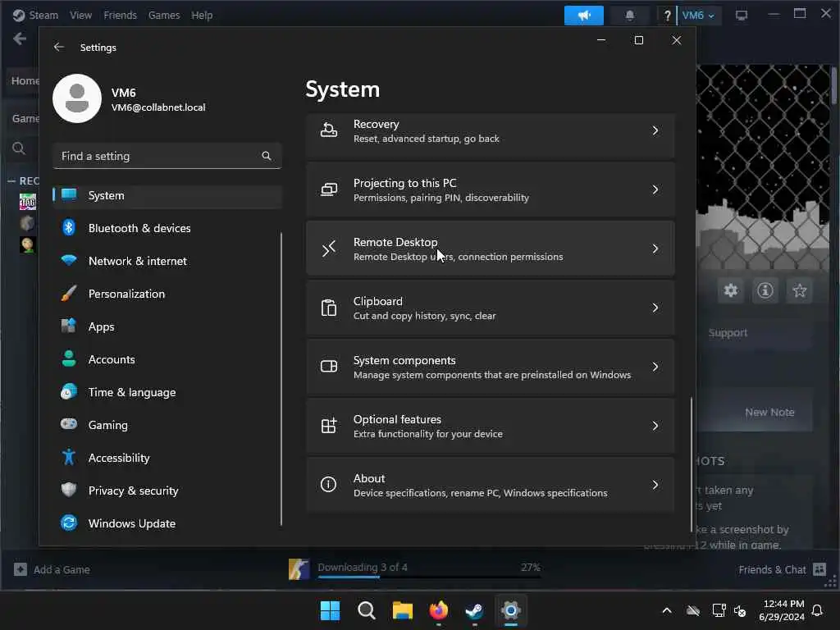Open the VM6 account dropdown in Steam
This screenshot has height=630, width=840.
(699, 16)
